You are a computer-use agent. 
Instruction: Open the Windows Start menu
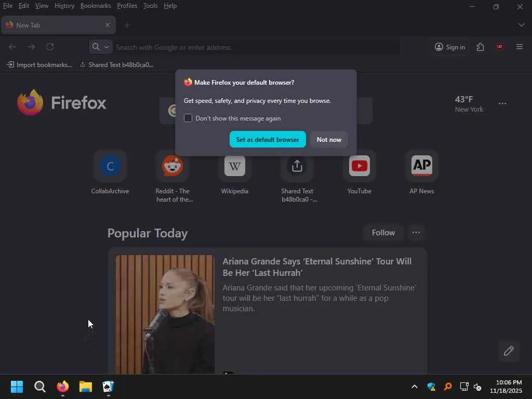pyautogui.click(x=17, y=387)
